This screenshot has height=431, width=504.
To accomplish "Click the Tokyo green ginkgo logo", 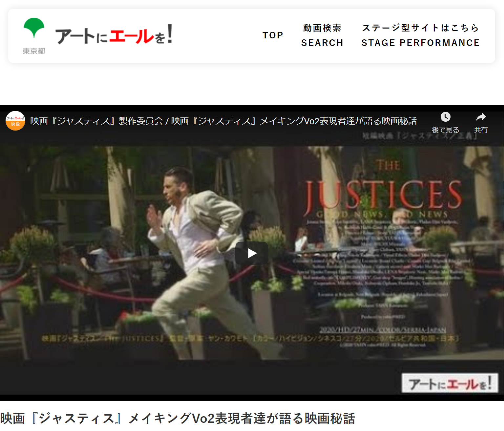I will pyautogui.click(x=34, y=28).
